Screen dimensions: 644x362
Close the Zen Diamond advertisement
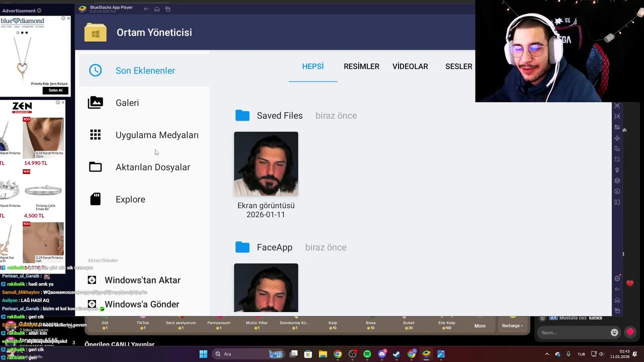tap(63, 103)
